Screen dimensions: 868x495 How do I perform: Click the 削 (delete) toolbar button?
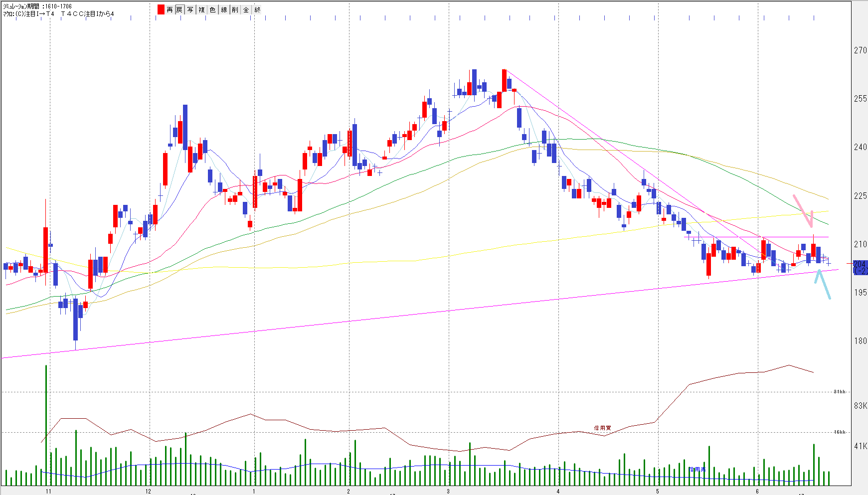click(x=235, y=9)
